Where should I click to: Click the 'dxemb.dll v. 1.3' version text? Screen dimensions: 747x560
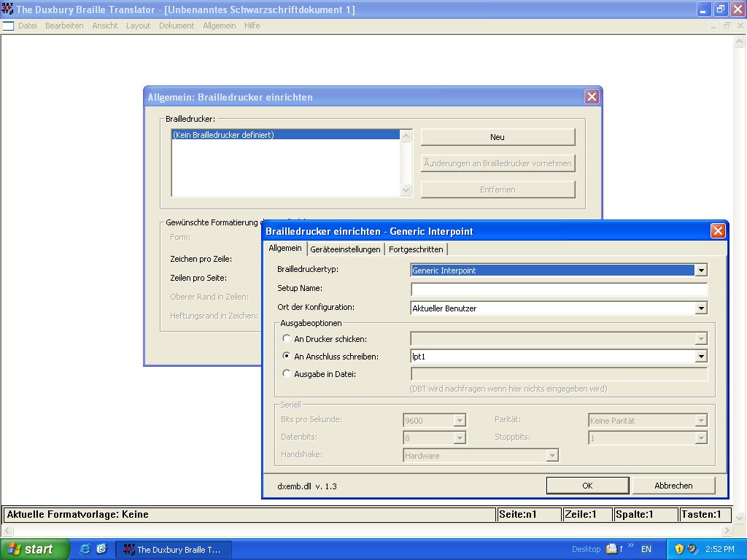[x=307, y=486]
